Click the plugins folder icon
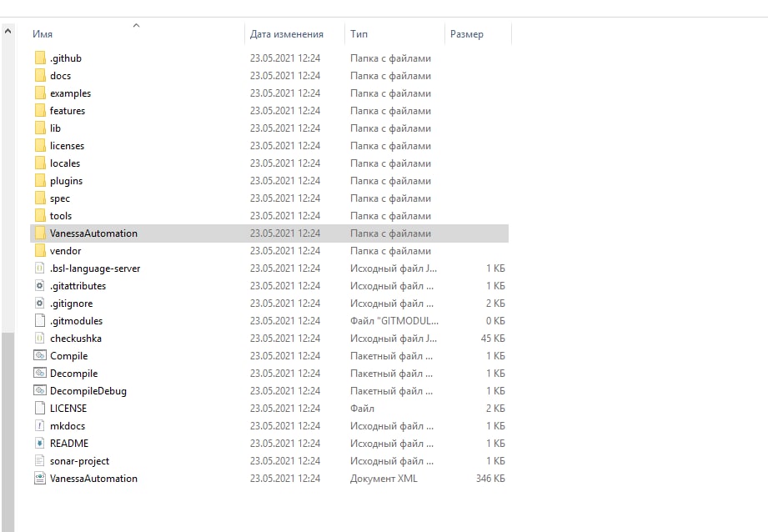Screen dimensions: 768x532 click(40, 181)
